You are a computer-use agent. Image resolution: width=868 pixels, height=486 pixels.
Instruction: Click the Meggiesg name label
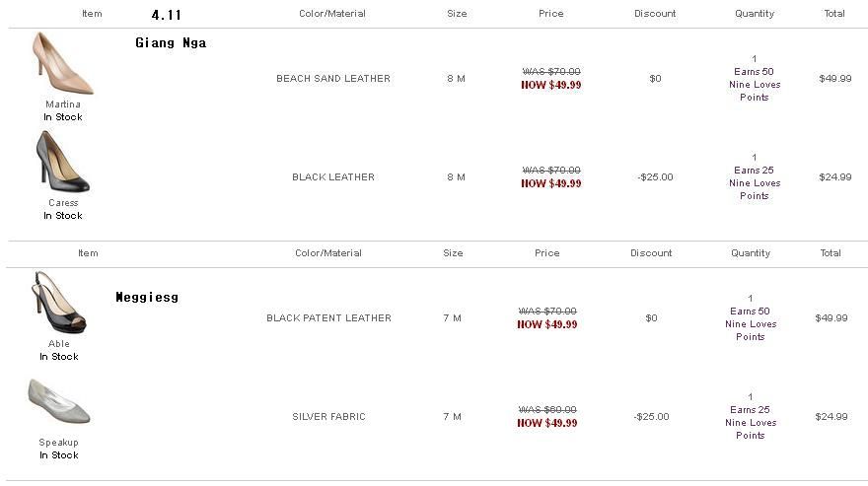(147, 297)
